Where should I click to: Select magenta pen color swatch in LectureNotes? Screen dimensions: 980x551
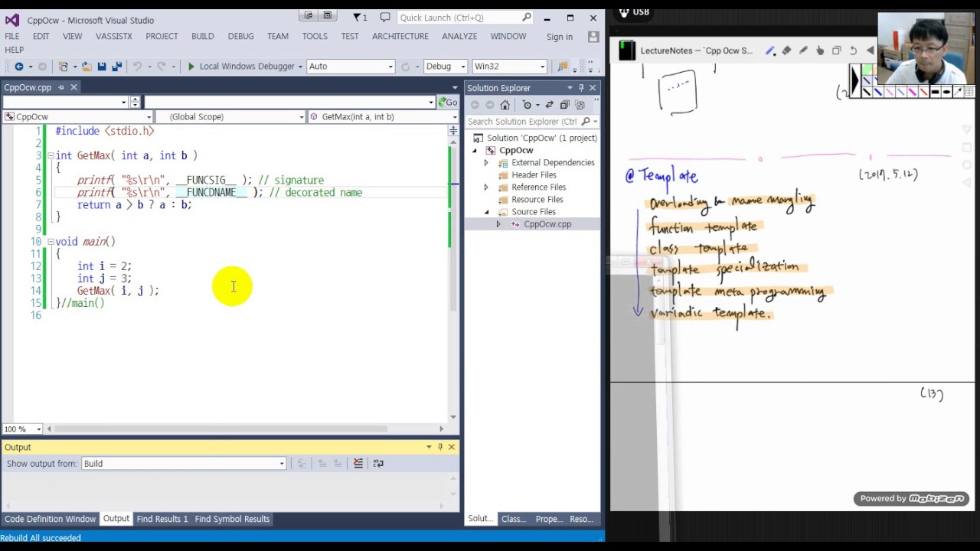point(912,92)
